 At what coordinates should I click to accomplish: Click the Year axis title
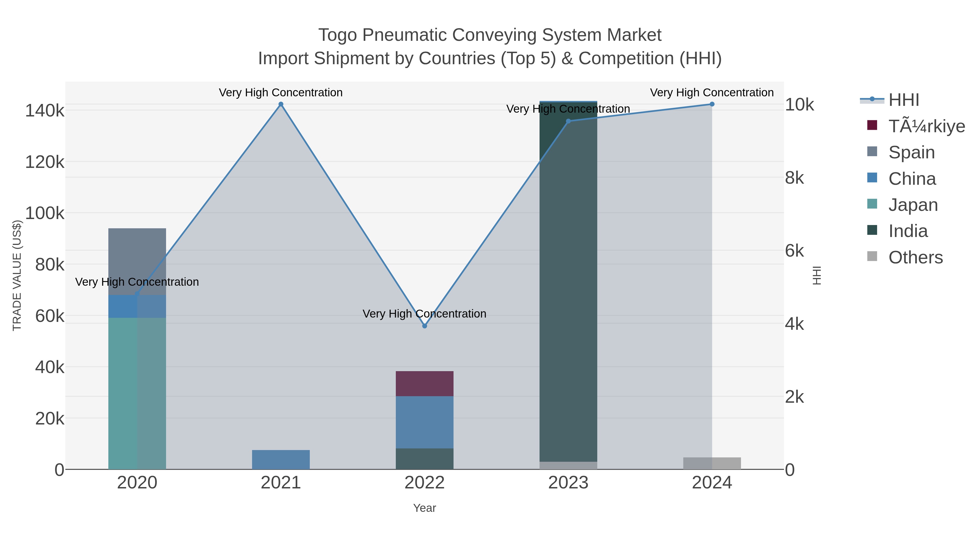[425, 508]
